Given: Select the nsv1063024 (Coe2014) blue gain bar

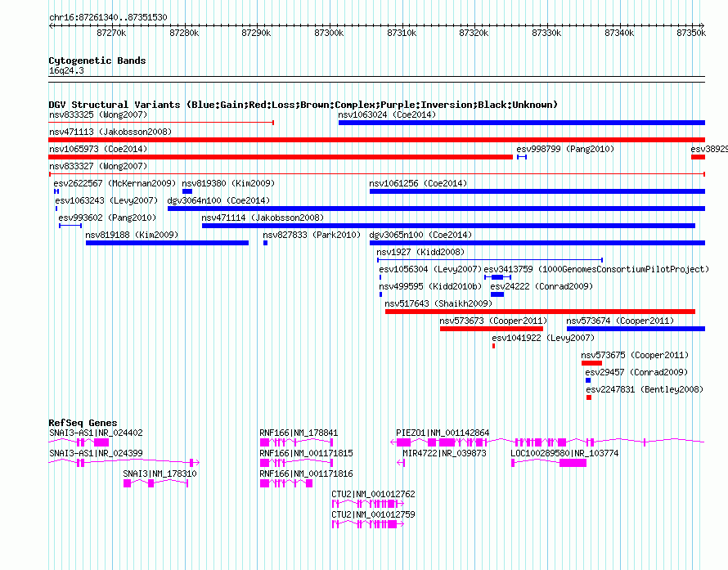Looking at the screenshot, I should (x=522, y=123).
